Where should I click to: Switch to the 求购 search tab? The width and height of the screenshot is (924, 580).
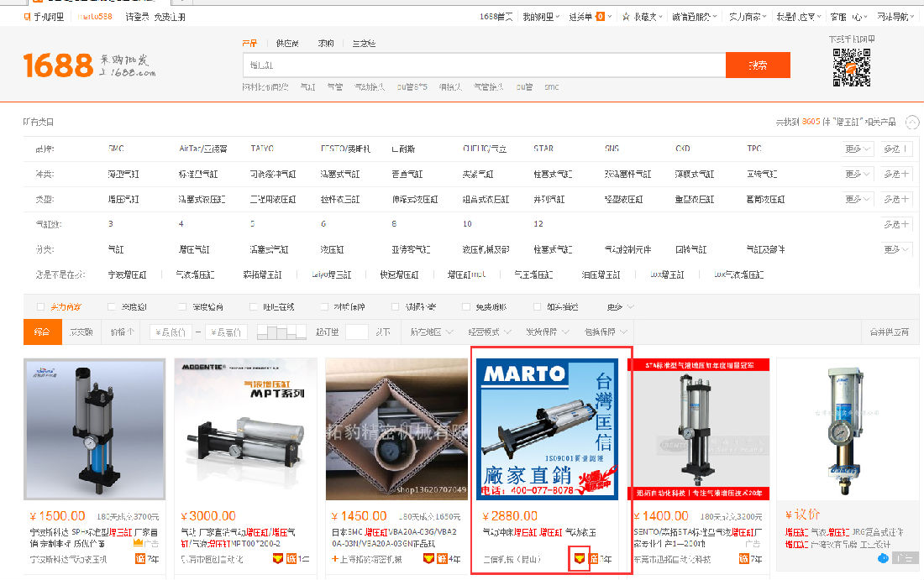(x=326, y=43)
